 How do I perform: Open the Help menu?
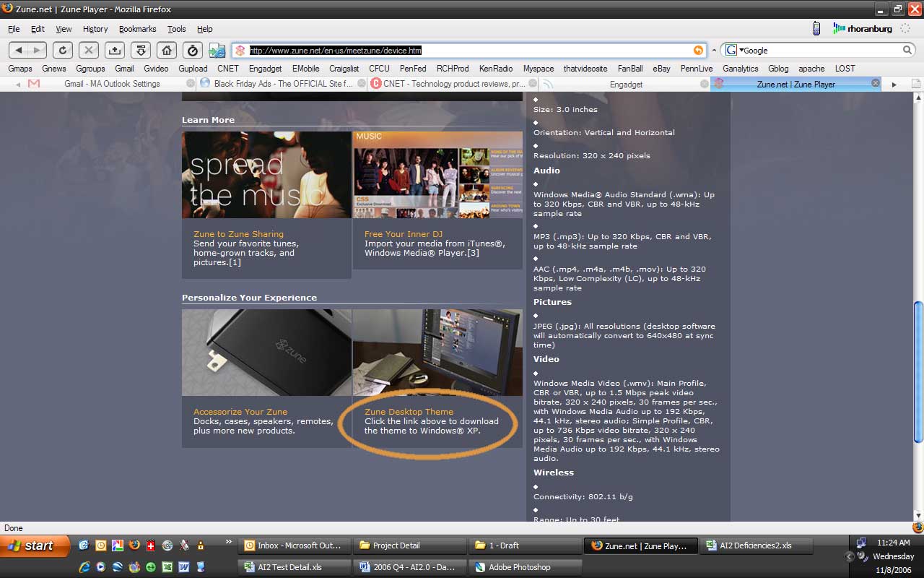(x=205, y=29)
